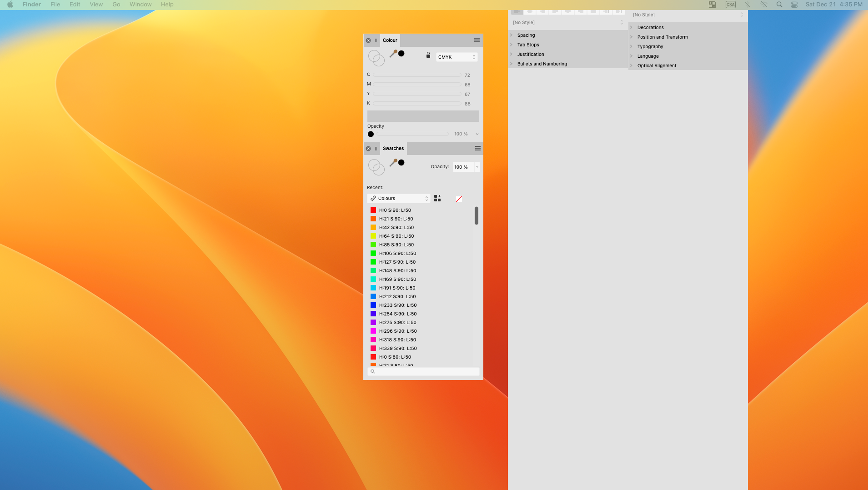Add current fill to palette as swatch
This screenshot has width=868, height=490.
point(437,198)
